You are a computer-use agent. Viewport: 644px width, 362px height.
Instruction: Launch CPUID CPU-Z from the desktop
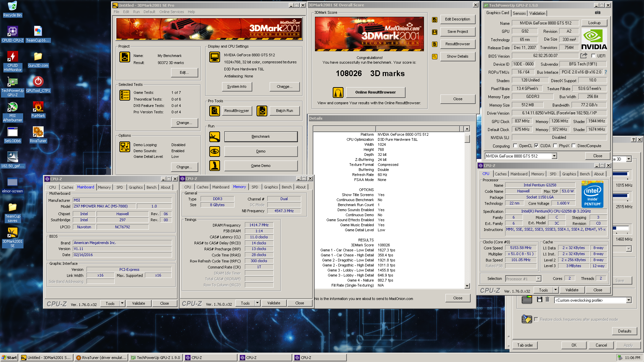(x=12, y=34)
